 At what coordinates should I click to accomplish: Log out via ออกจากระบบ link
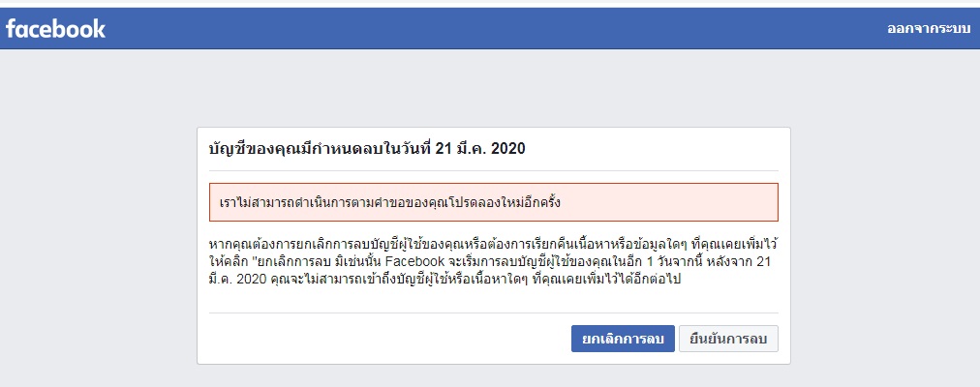pos(929,29)
